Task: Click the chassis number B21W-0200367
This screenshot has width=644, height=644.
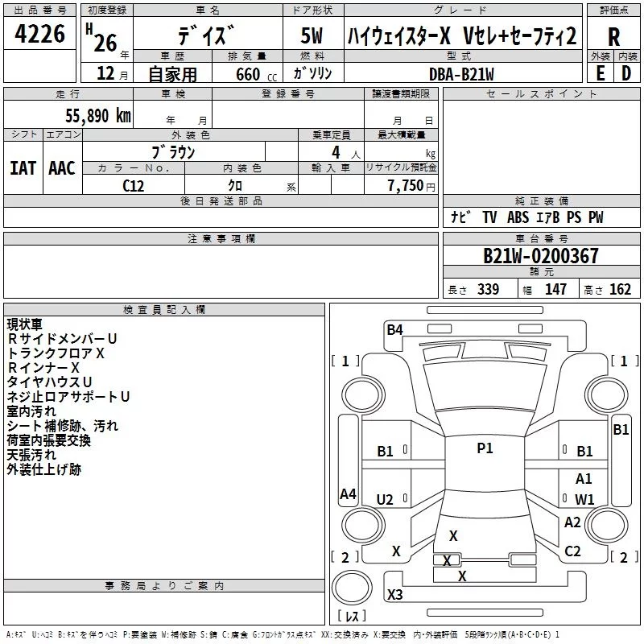Action: (540, 256)
